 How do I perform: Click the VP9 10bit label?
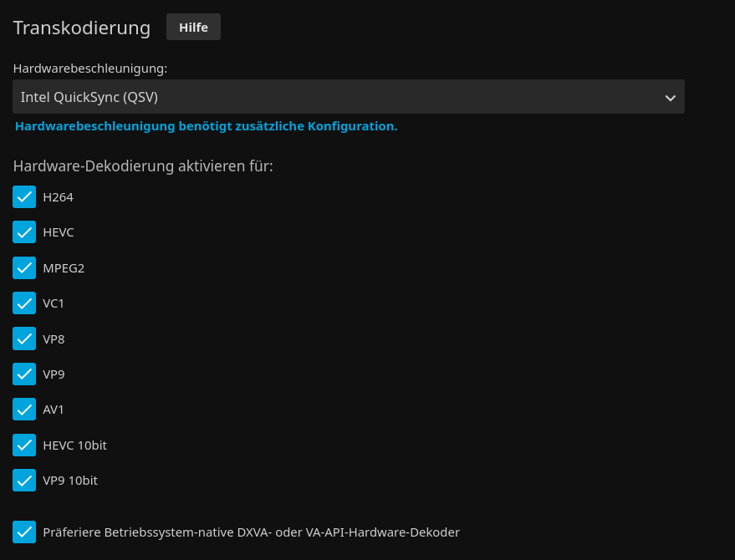(70, 481)
